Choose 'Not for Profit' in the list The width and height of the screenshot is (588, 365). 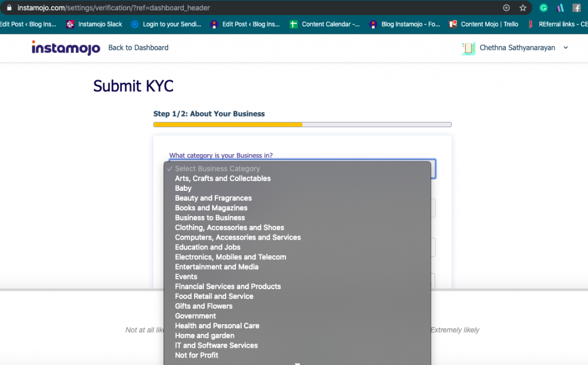point(197,355)
